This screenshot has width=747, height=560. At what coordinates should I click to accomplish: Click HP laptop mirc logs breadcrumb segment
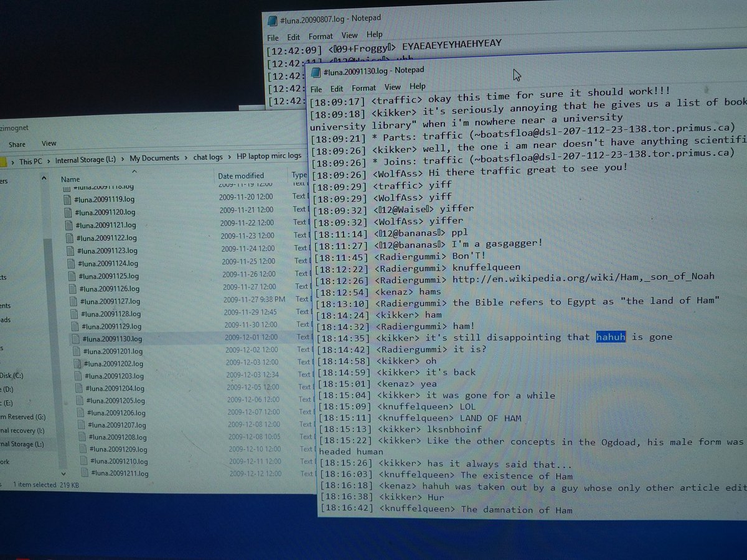click(x=269, y=156)
